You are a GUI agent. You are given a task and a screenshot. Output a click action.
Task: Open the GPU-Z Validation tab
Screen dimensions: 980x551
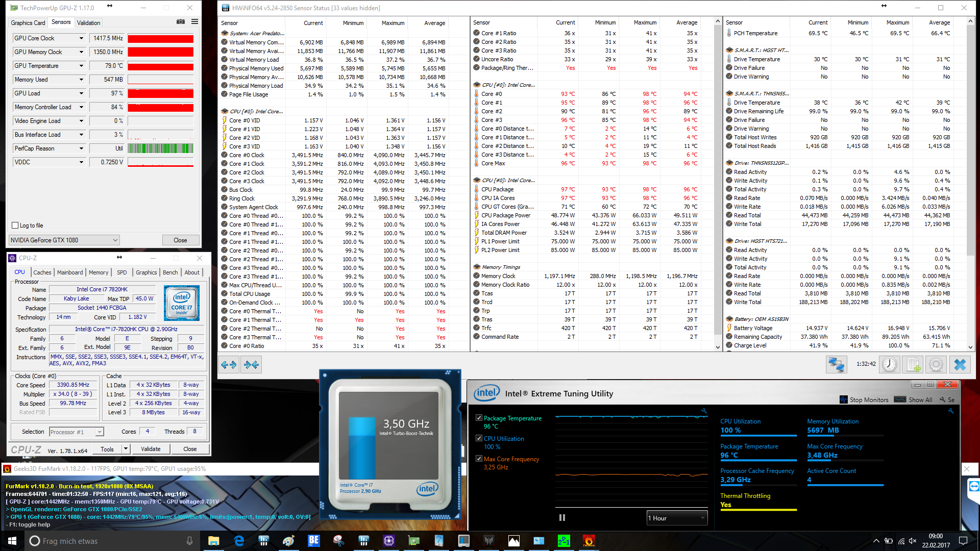pyautogui.click(x=88, y=23)
